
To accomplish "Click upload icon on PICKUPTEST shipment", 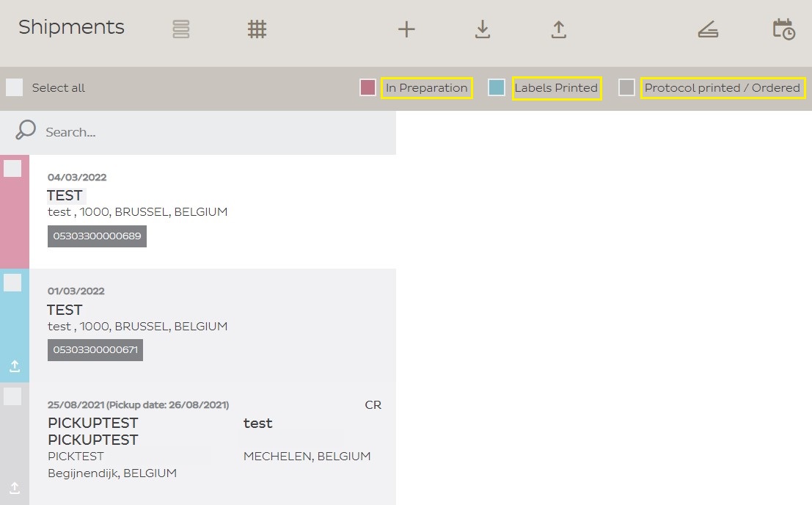I will tap(15, 487).
